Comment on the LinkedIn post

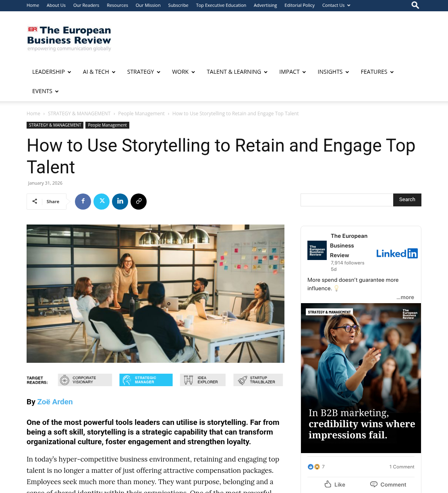(x=388, y=485)
